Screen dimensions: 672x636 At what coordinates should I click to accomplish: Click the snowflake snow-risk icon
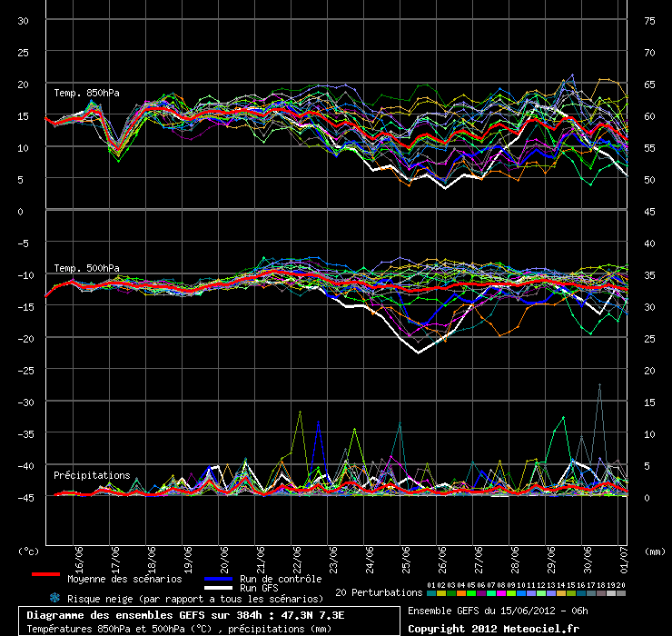coord(54,598)
